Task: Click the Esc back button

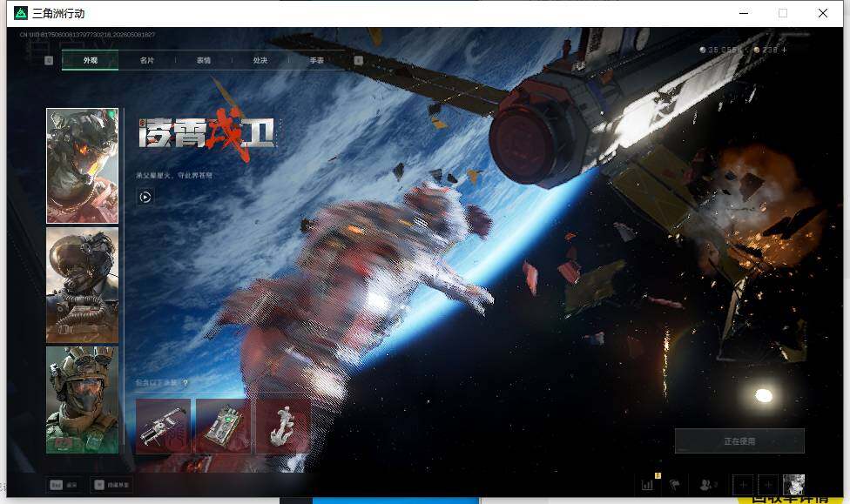Action: coord(64,485)
